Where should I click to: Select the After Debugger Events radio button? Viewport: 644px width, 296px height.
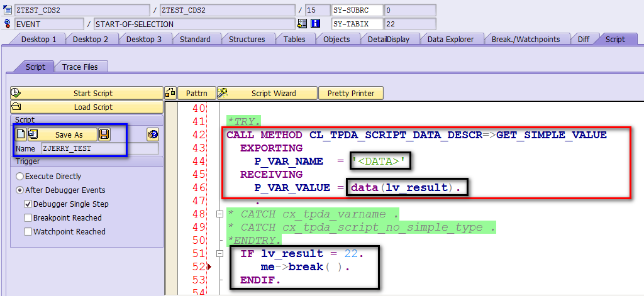(x=19, y=190)
